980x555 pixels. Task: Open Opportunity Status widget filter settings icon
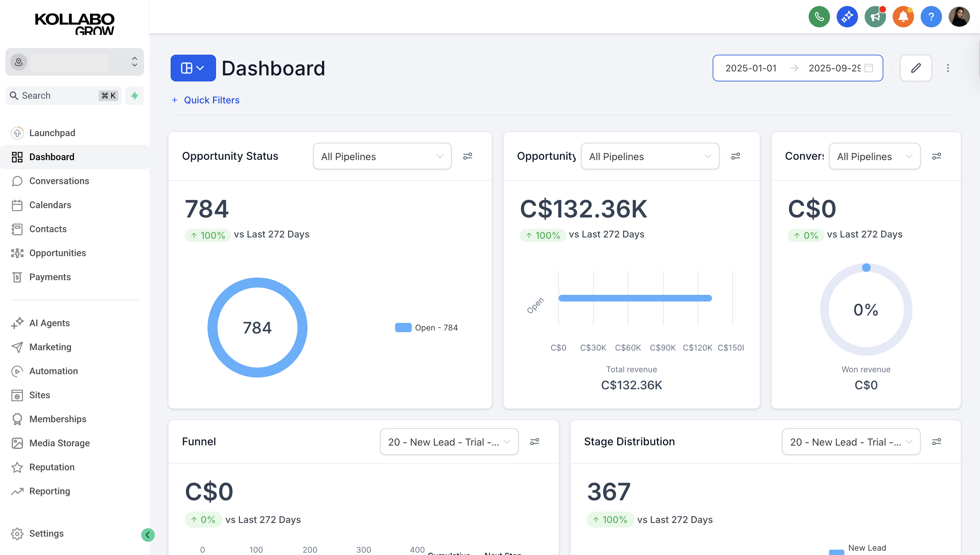tap(467, 156)
